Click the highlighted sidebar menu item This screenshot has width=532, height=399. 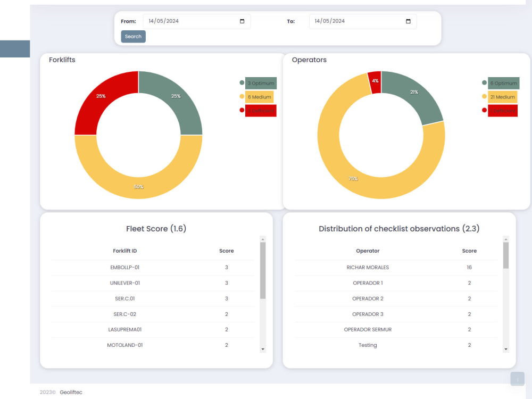point(15,49)
